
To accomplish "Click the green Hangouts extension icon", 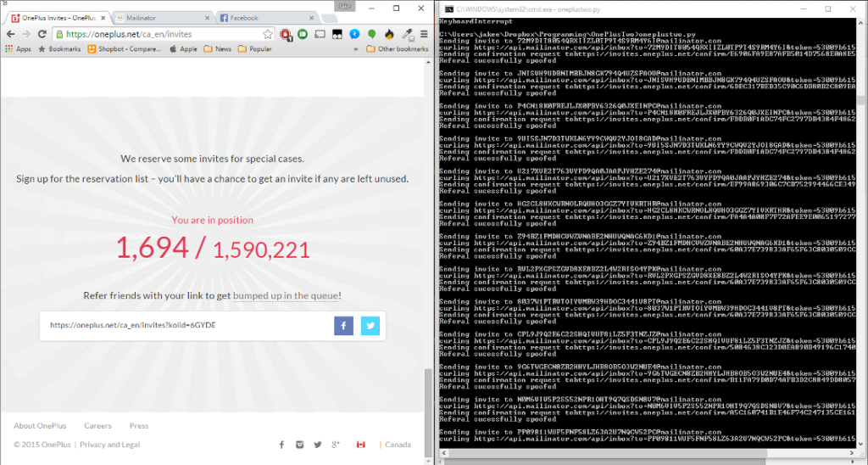I will click(x=372, y=34).
